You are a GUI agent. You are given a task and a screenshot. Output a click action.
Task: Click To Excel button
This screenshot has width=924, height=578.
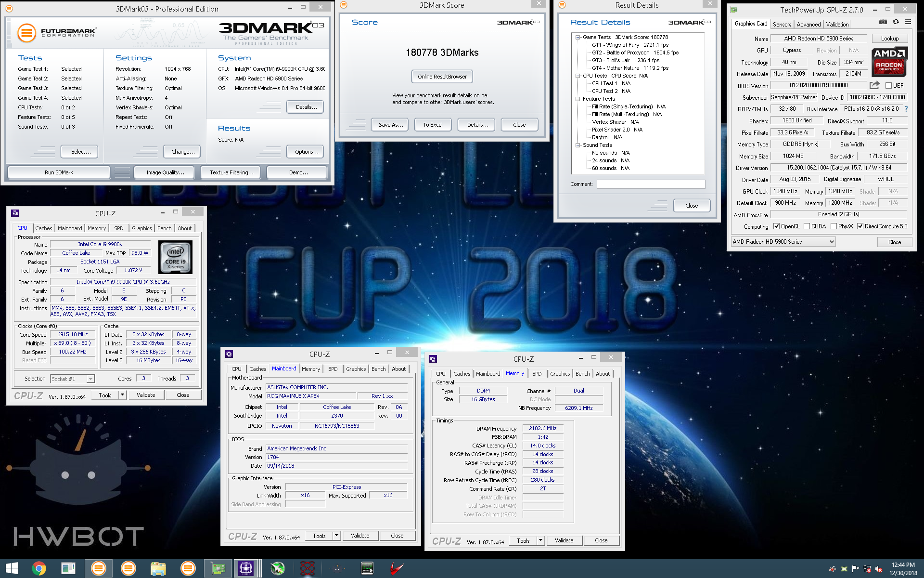433,125
